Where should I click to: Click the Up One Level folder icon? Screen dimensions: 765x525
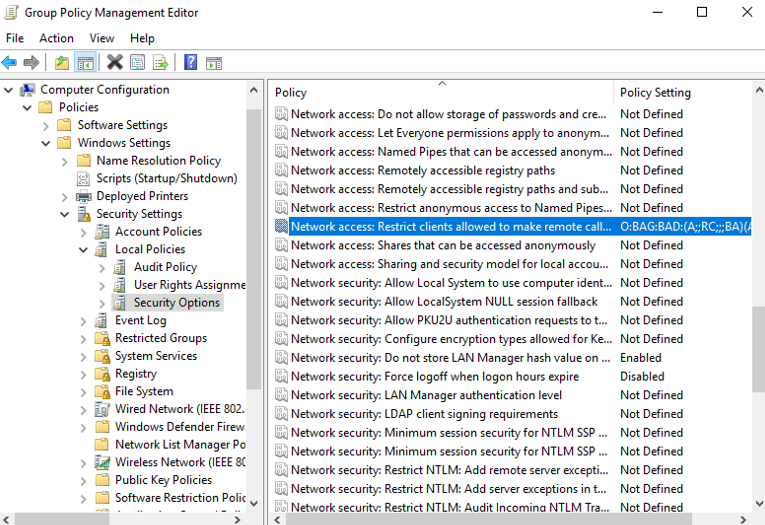click(x=63, y=63)
